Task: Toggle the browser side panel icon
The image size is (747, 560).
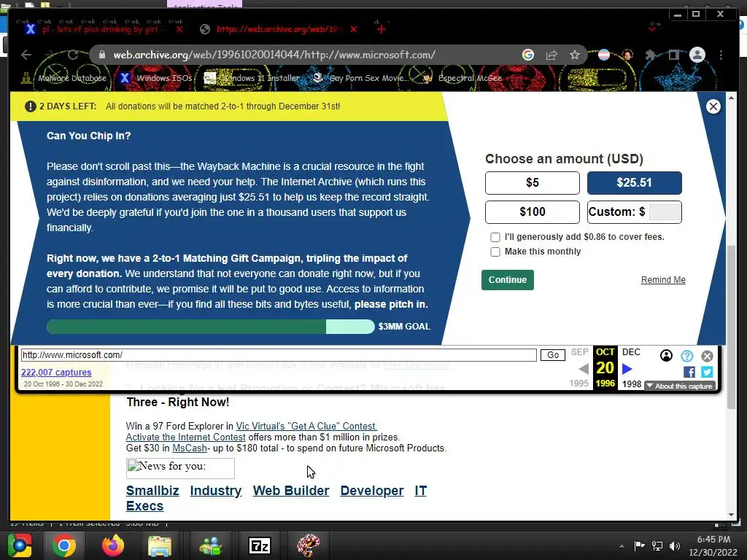Action: pos(673,55)
